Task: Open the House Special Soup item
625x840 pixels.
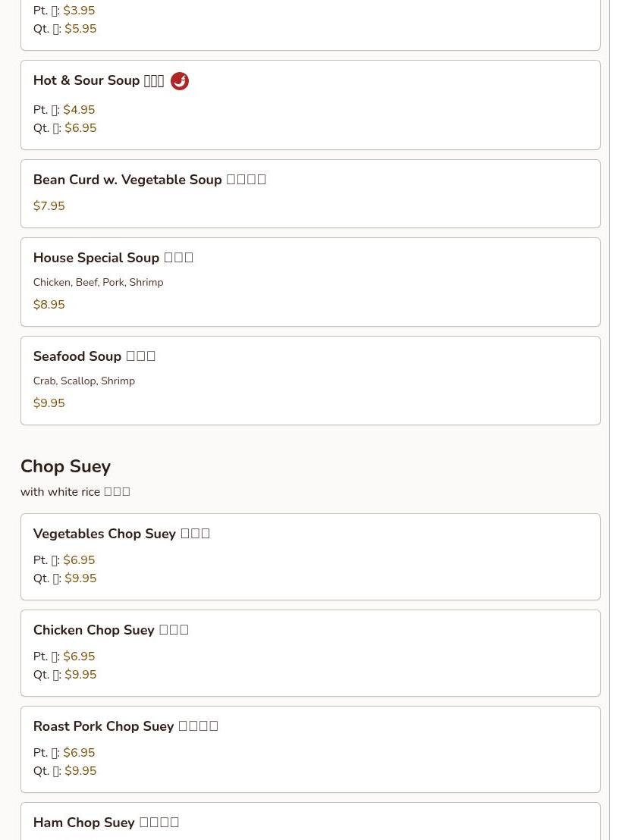Action: [x=113, y=258]
